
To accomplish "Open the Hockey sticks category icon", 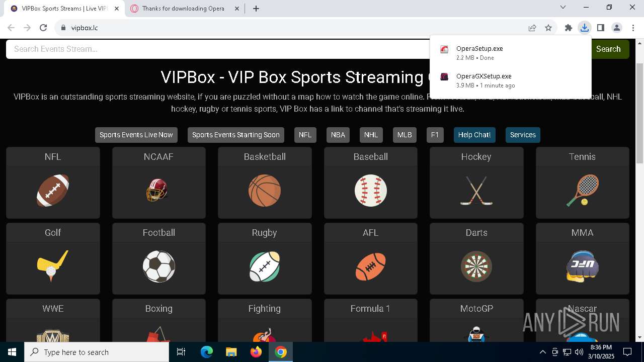I will click(x=476, y=191).
